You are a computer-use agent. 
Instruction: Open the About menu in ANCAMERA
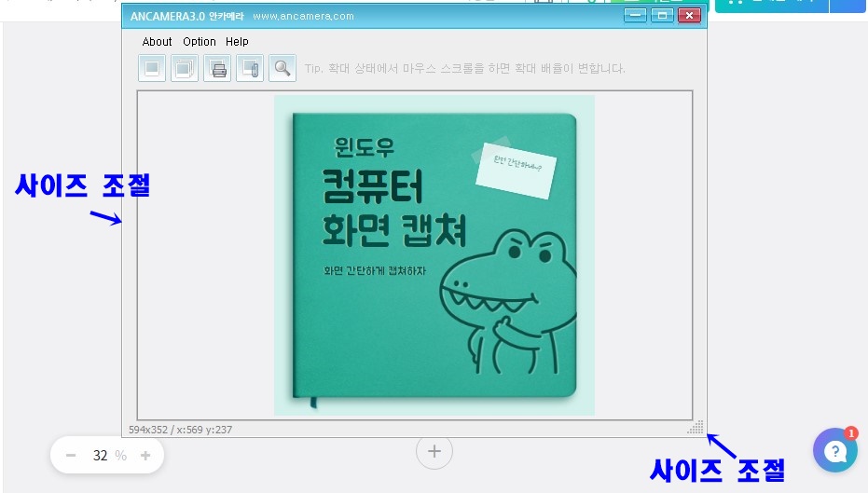click(157, 42)
